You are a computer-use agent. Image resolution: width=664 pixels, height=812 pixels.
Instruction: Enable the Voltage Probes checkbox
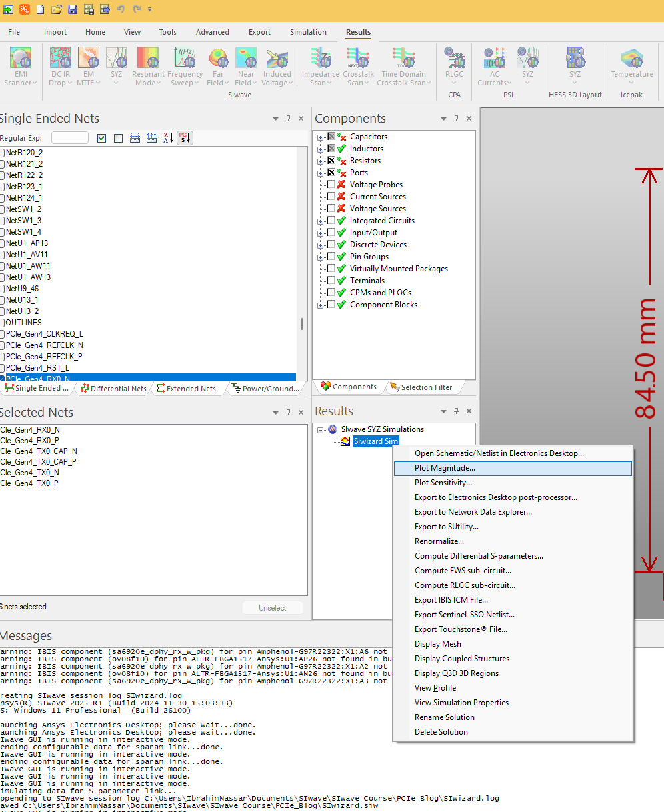(x=330, y=184)
